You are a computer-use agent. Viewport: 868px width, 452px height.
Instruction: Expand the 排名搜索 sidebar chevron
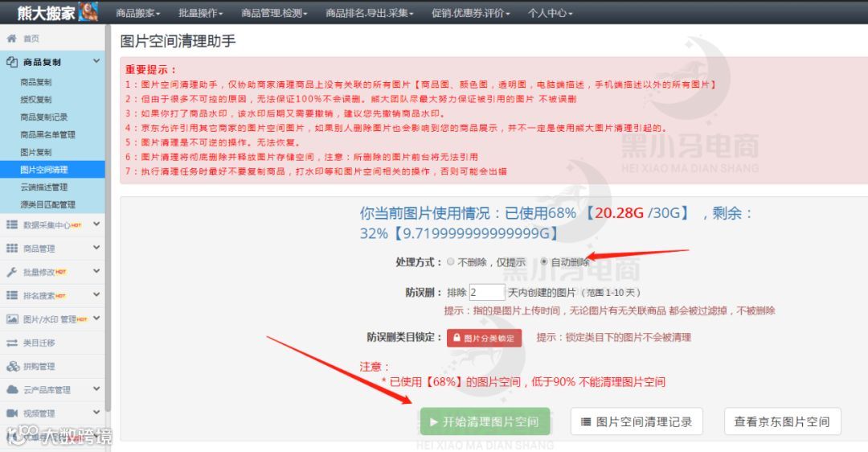[x=96, y=294]
